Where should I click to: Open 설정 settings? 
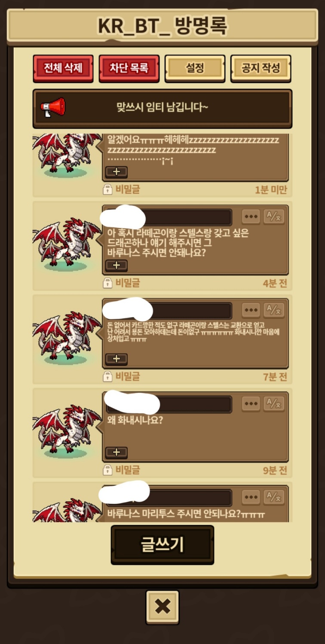[195, 68]
